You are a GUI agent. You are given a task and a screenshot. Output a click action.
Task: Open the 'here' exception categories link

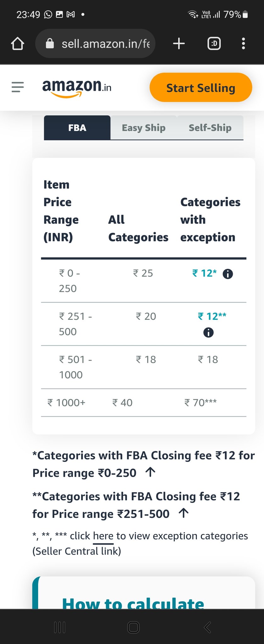(x=103, y=536)
